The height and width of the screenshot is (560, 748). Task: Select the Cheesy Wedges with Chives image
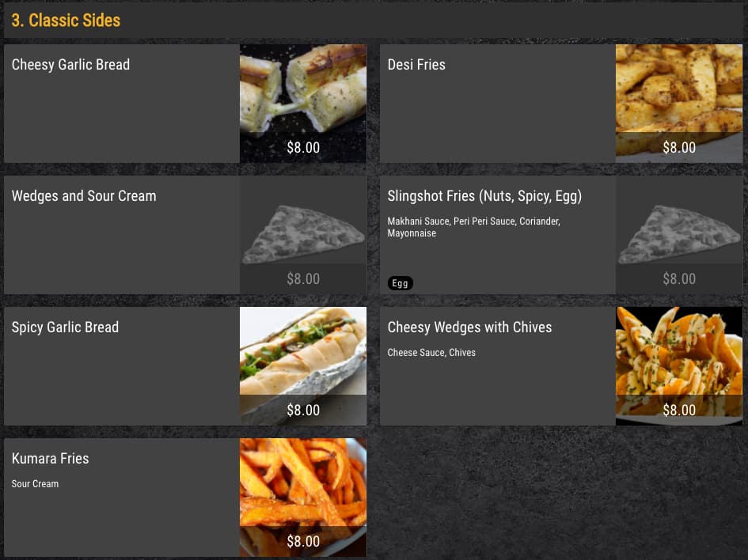(679, 366)
